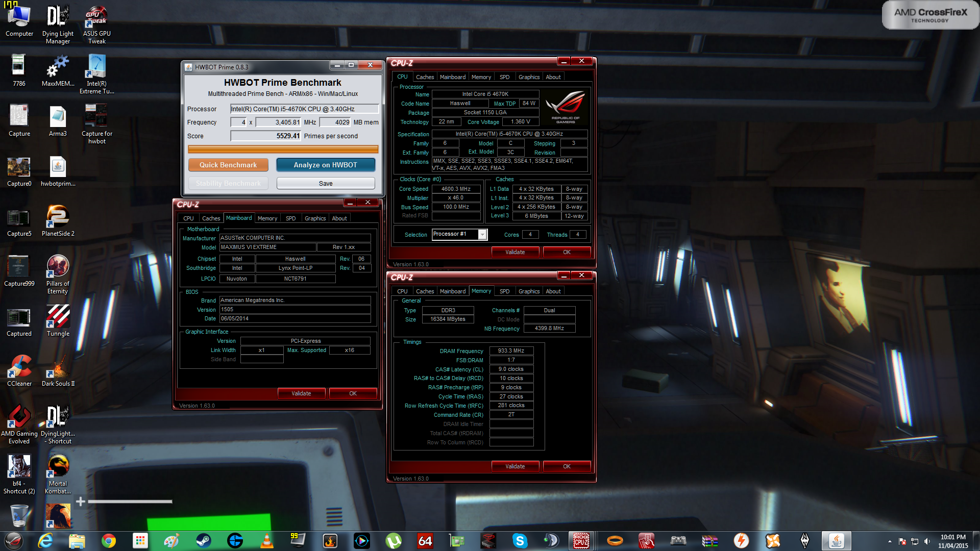Viewport: 980px width, 551px height.
Task: Click the Score field showing 5529.41
Action: 265,136
